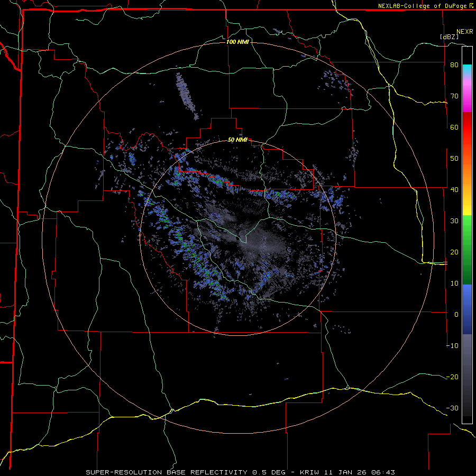Click the cyan top segment of color bar
This screenshot has height=476, width=476.
click(x=467, y=69)
